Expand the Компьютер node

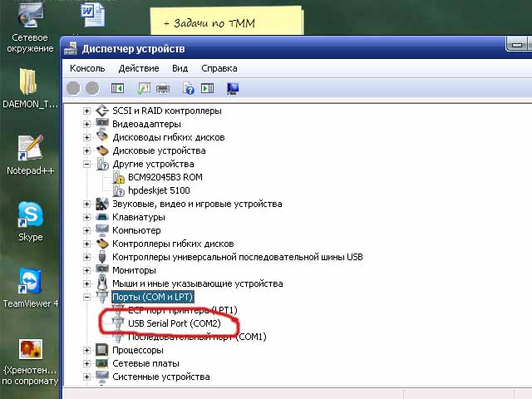[86, 230]
